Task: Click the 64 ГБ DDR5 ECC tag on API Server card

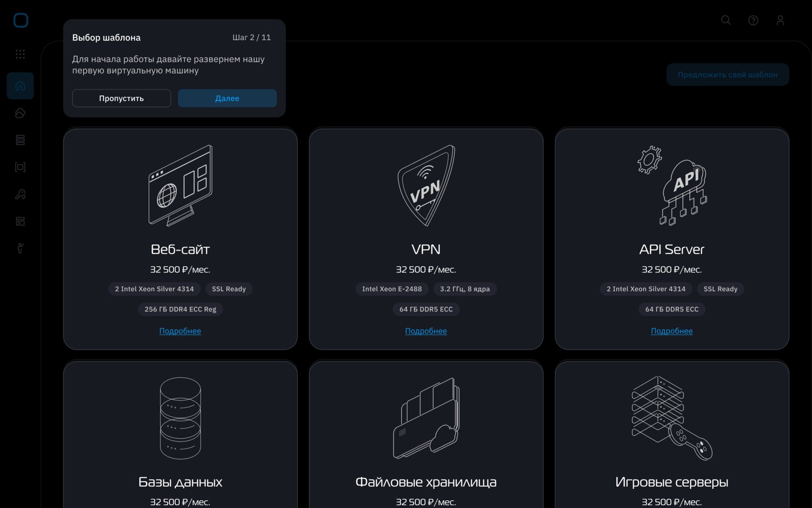Action: coord(672,309)
